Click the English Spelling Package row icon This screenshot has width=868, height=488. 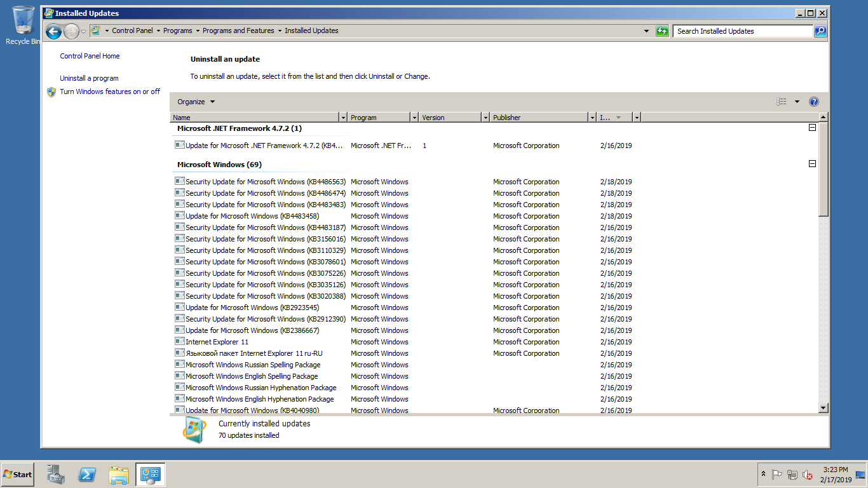click(179, 376)
